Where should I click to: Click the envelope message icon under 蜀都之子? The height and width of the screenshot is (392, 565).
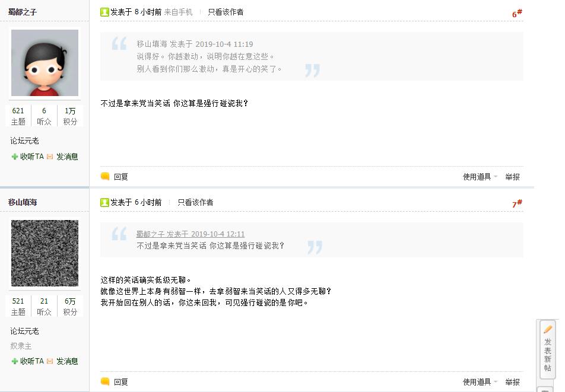pos(50,157)
